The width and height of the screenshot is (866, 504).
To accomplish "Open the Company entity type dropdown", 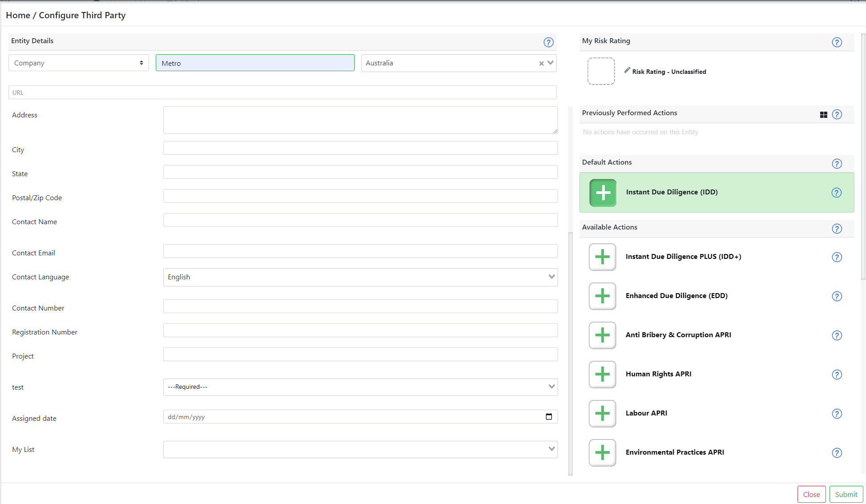I will point(79,63).
